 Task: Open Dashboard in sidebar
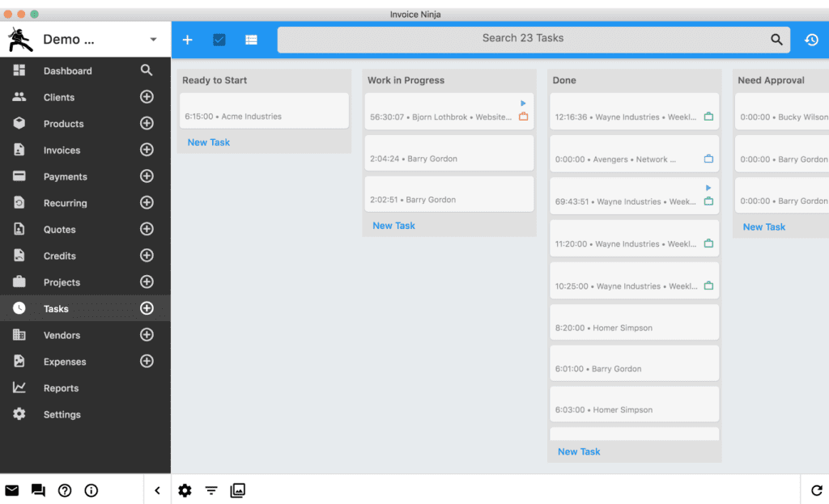68,71
